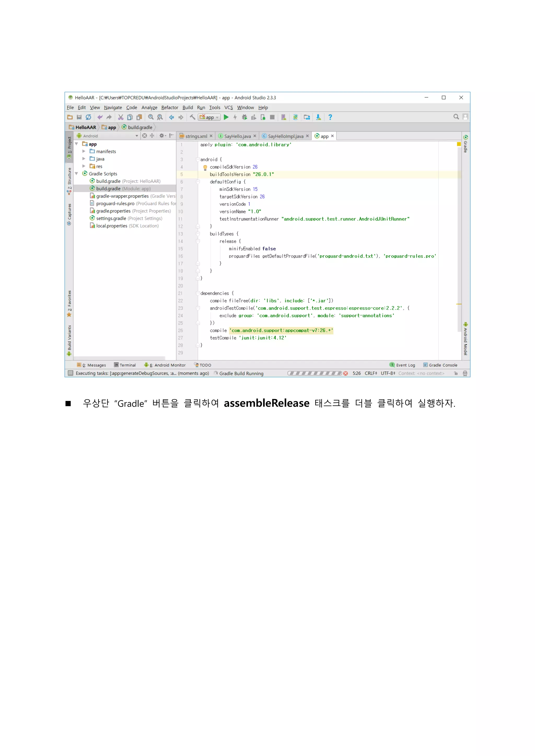The height and width of the screenshot is (756, 535).
Task: Expand the manifests folder
Action: 84,151
